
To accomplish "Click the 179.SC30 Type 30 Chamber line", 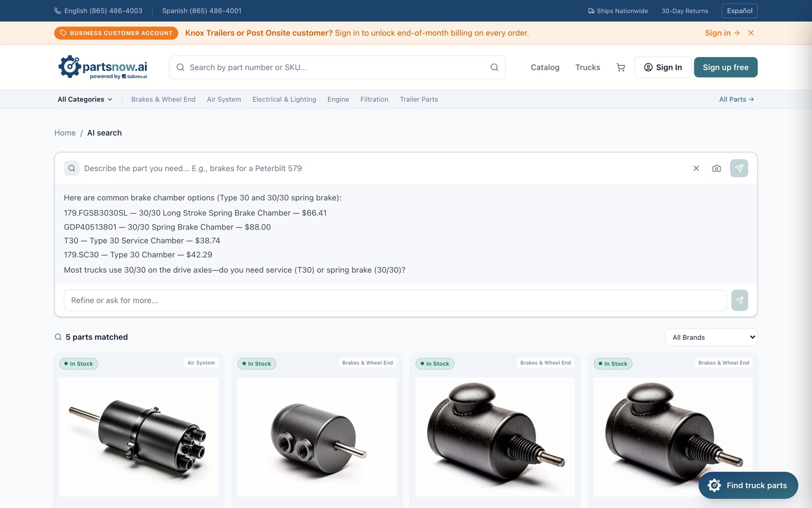I will click(x=138, y=255).
